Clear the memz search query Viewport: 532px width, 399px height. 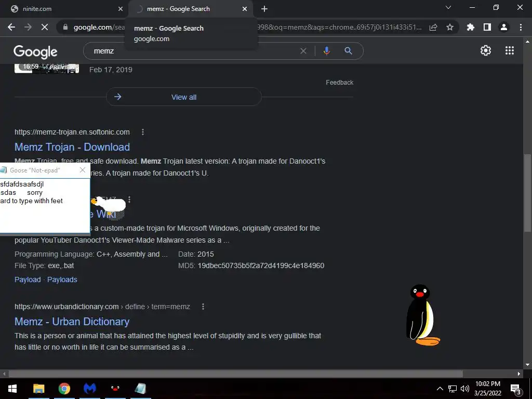pos(303,51)
